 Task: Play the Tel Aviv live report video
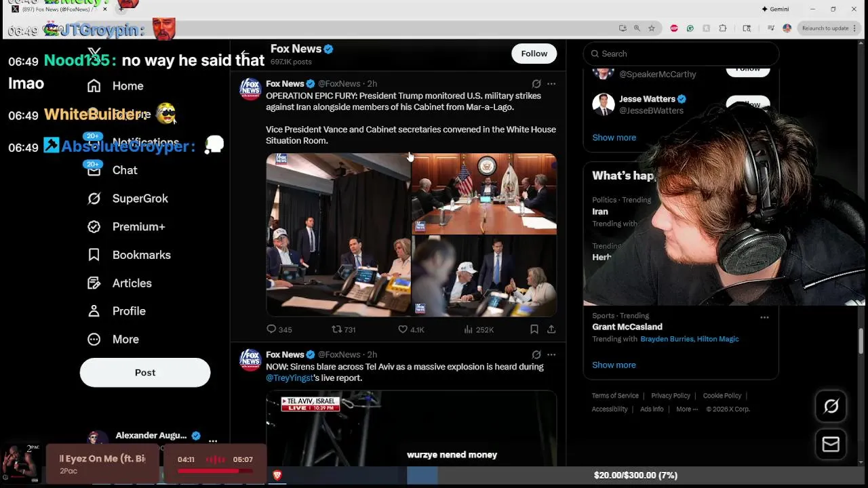pyautogui.click(x=411, y=428)
